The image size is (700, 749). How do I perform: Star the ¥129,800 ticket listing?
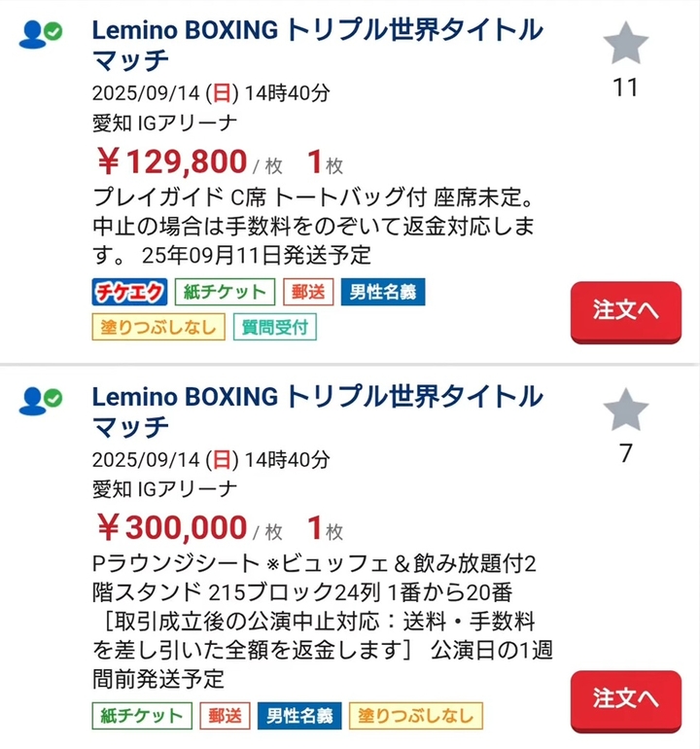coord(625,44)
